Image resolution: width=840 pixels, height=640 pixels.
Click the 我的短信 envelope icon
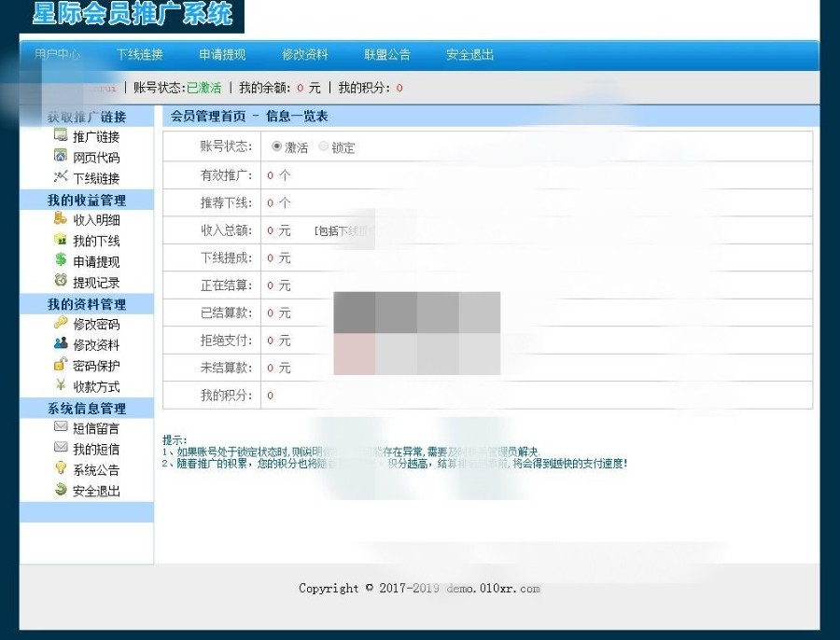pyautogui.click(x=61, y=447)
